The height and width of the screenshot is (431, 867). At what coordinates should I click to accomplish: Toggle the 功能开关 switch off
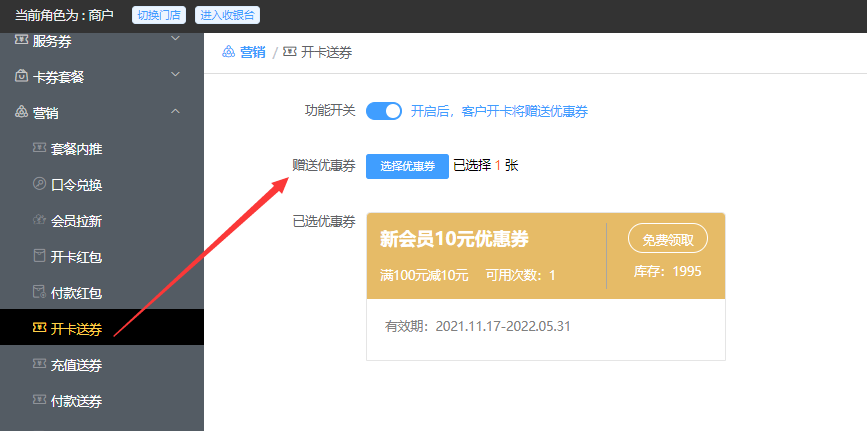[384, 111]
